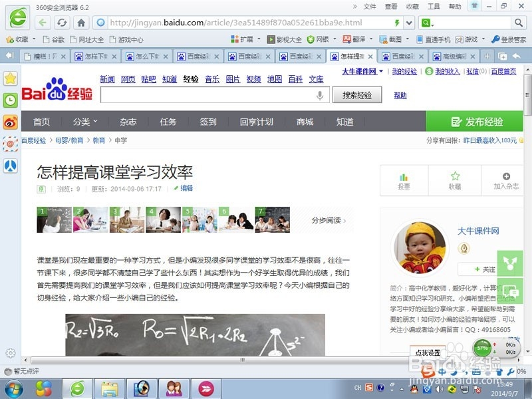
Task: Click the green share floating icon
Action: [x=510, y=263]
